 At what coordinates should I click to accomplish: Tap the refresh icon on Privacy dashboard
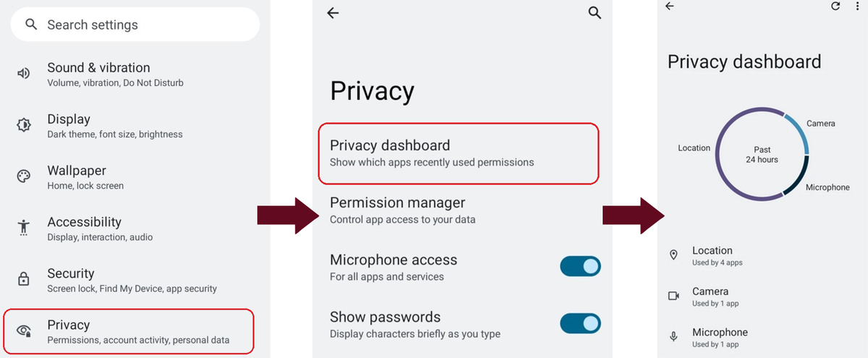(x=835, y=6)
